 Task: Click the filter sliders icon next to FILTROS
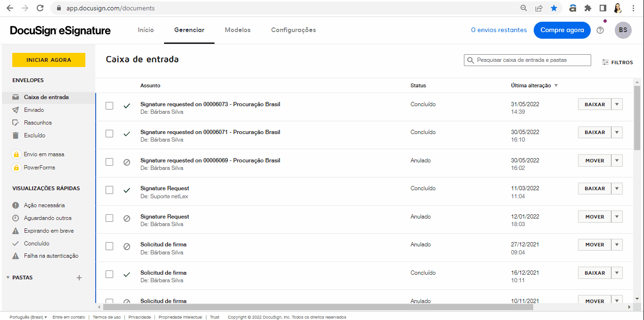pos(605,62)
